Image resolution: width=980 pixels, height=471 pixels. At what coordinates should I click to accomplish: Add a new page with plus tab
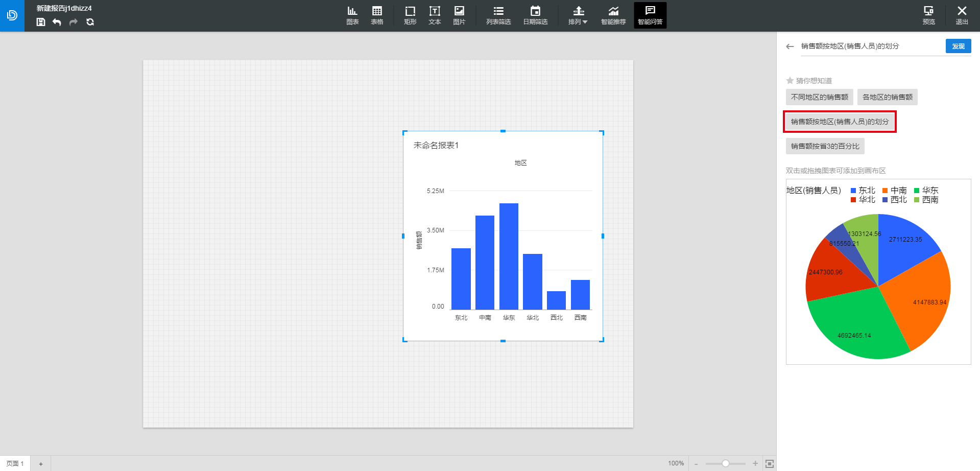[41, 464]
